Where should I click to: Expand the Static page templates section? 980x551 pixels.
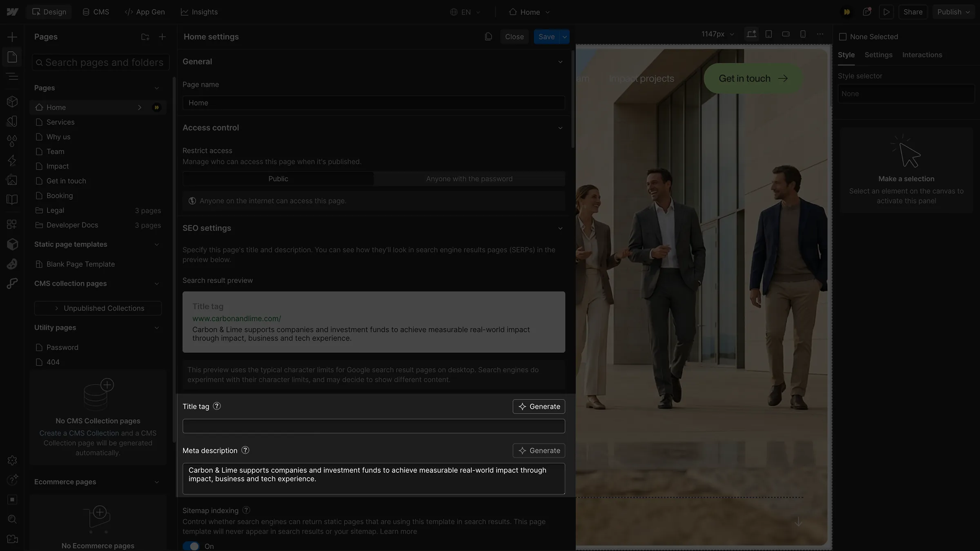pyautogui.click(x=157, y=244)
